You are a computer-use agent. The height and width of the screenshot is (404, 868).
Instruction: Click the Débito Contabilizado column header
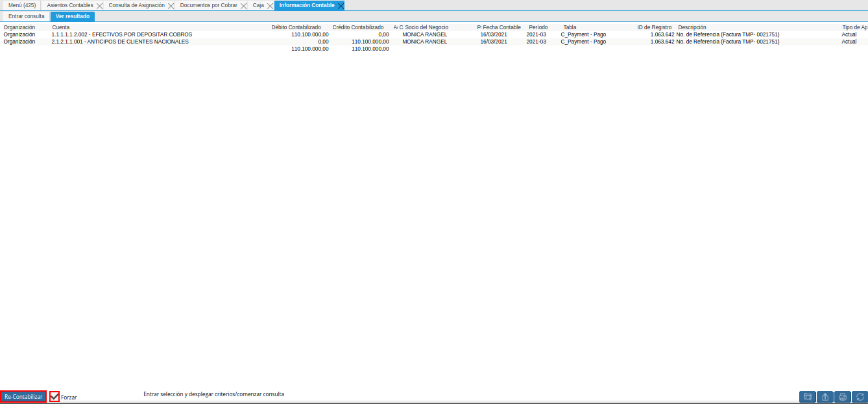coord(296,27)
